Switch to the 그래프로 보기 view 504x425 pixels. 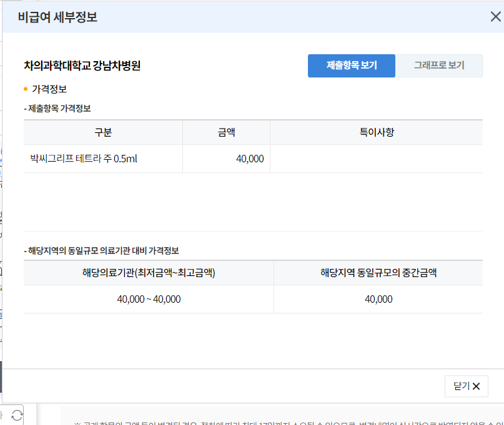(439, 66)
